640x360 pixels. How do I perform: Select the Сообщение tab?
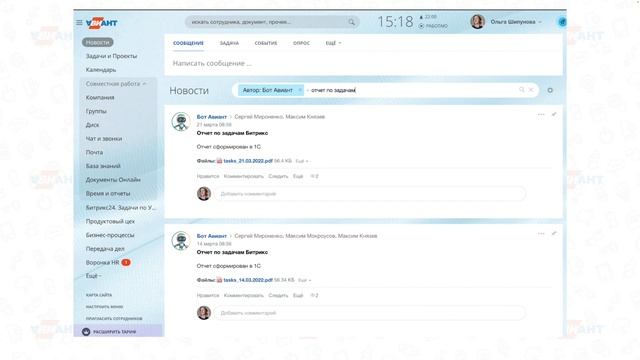(x=188, y=43)
